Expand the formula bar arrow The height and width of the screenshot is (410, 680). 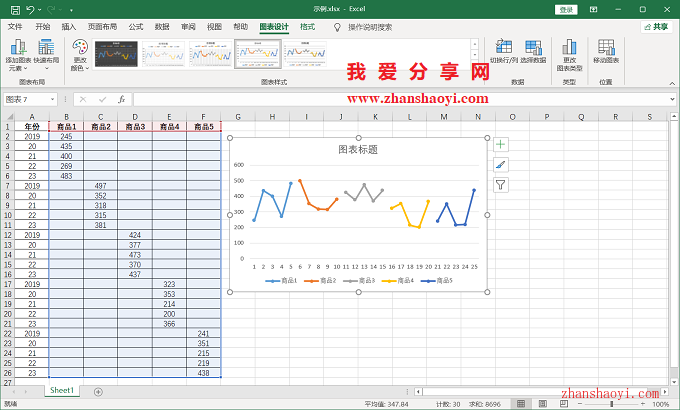672,99
